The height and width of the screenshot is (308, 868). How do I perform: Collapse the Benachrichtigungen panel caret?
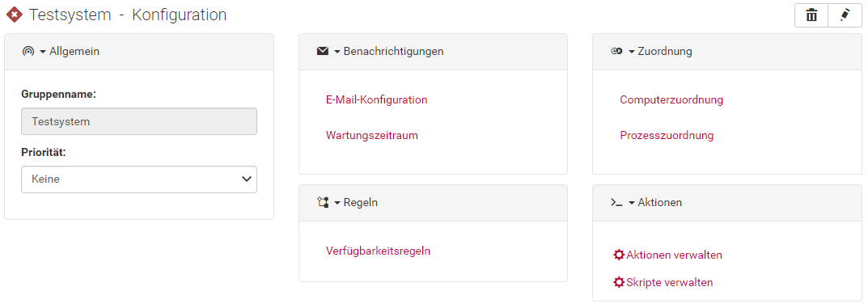337,52
